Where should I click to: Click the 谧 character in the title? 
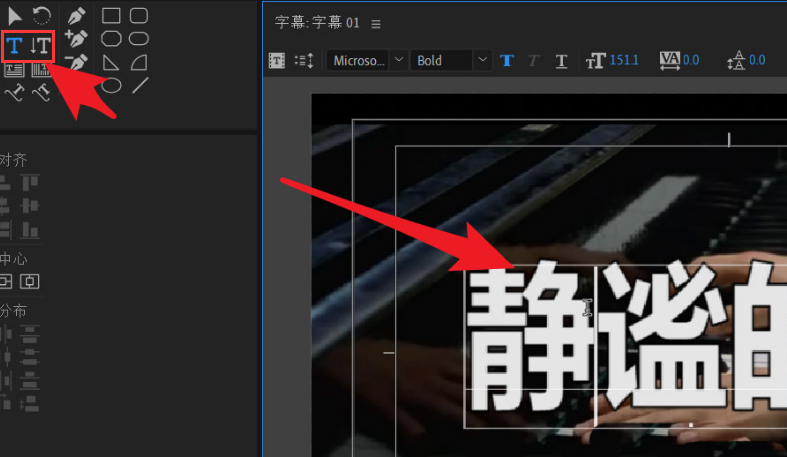click(x=665, y=335)
